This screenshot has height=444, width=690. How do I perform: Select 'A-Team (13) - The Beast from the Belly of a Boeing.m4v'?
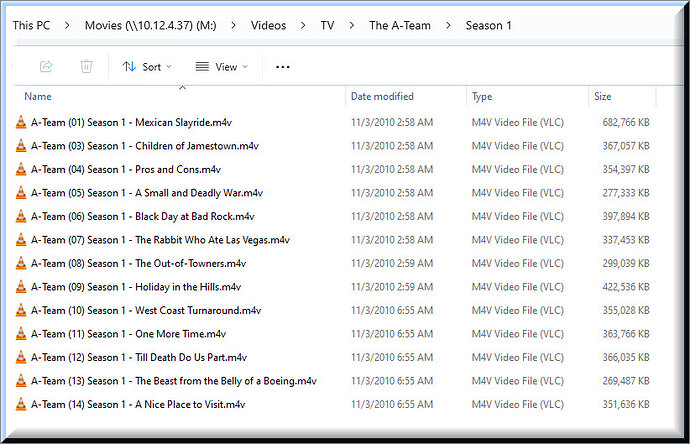pyautogui.click(x=174, y=381)
